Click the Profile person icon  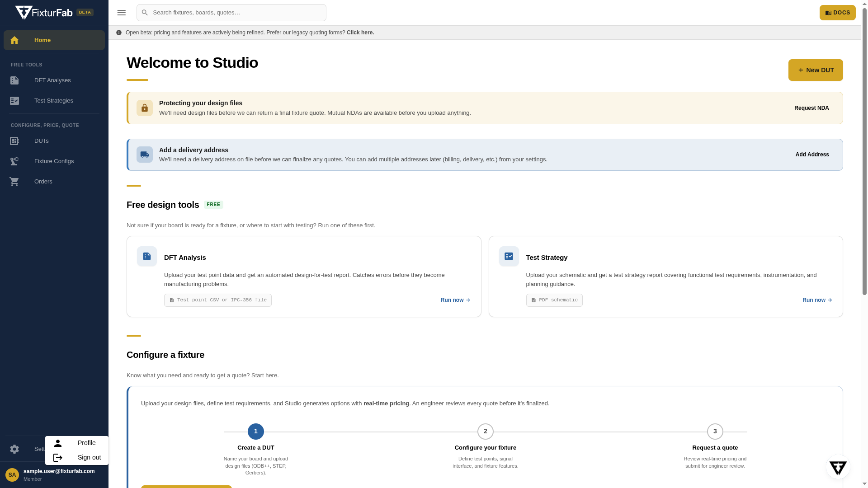coord(58,443)
